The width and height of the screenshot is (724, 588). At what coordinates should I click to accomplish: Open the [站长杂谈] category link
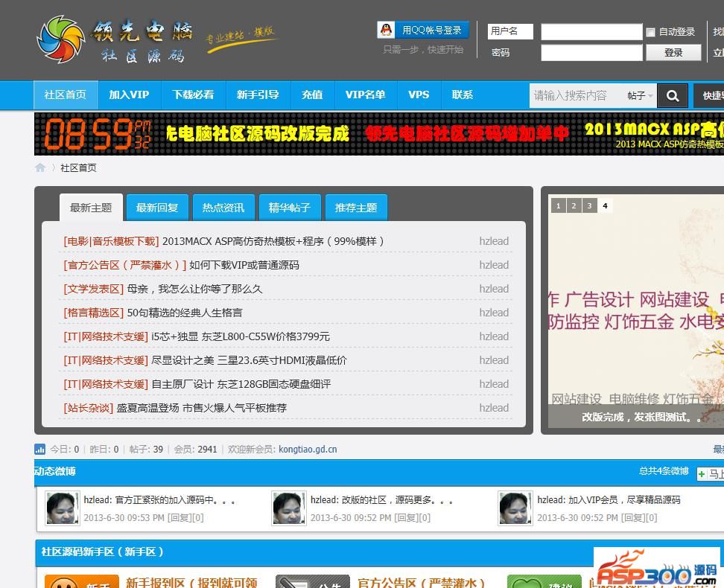tap(88, 408)
